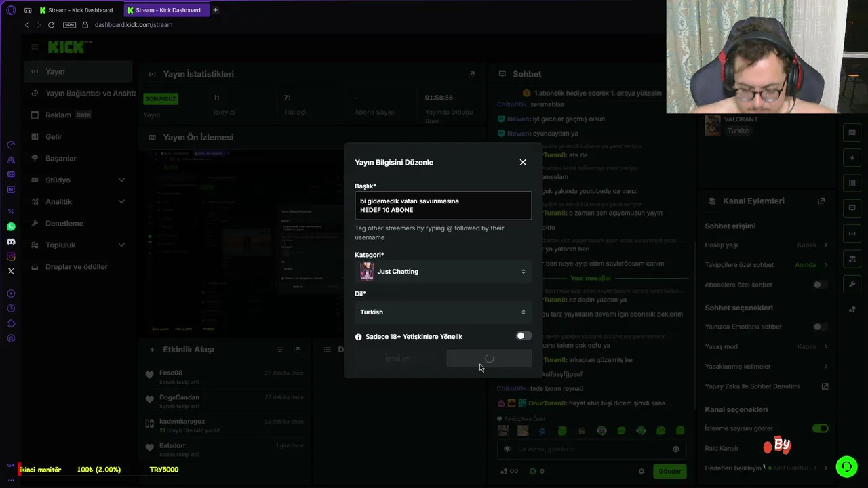Open Yasaklanmış kelimeler setting
Image resolution: width=868 pixels, height=488 pixels.
coord(766,367)
